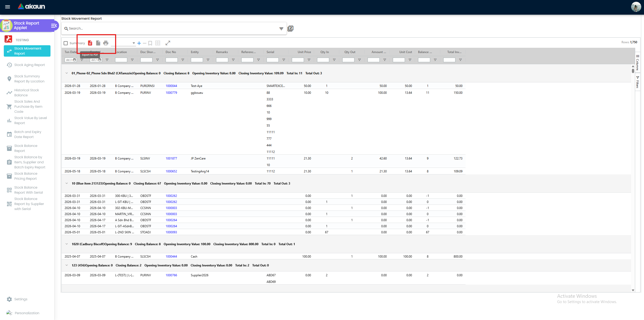
Task: Sort by Unit Cost column header
Action: click(406, 52)
